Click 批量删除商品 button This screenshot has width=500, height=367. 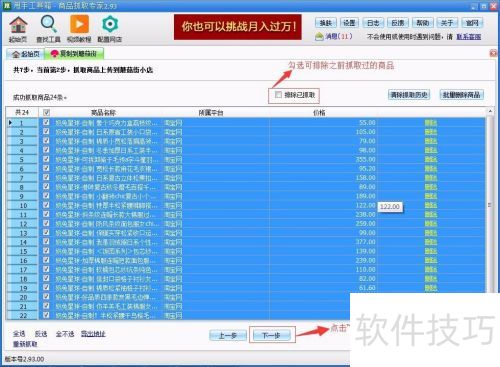(x=462, y=95)
